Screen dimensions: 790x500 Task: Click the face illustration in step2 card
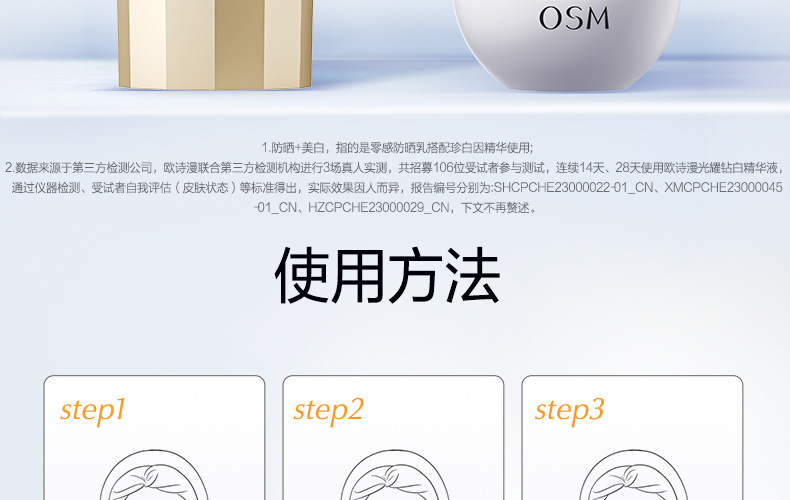(394, 475)
